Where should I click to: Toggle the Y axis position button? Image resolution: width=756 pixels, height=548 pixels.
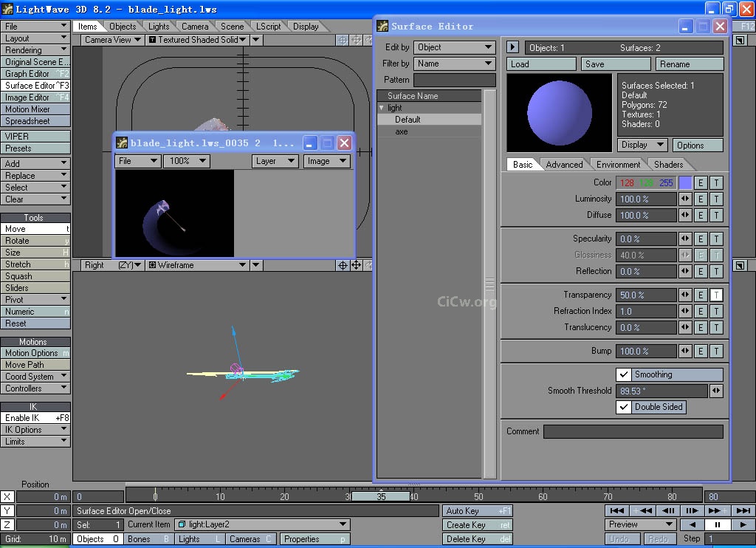7,510
